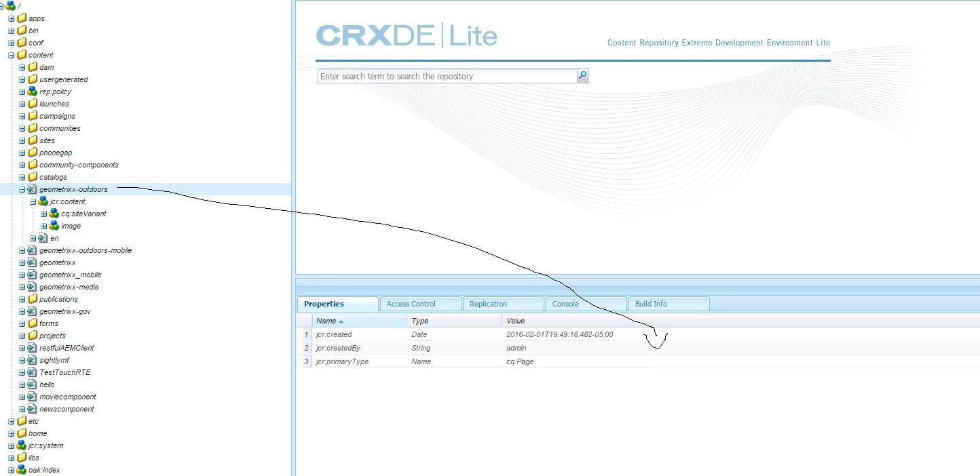980x476 pixels.
Task: Click the restfulAEMClient page icon
Action: pyautogui.click(x=33, y=348)
